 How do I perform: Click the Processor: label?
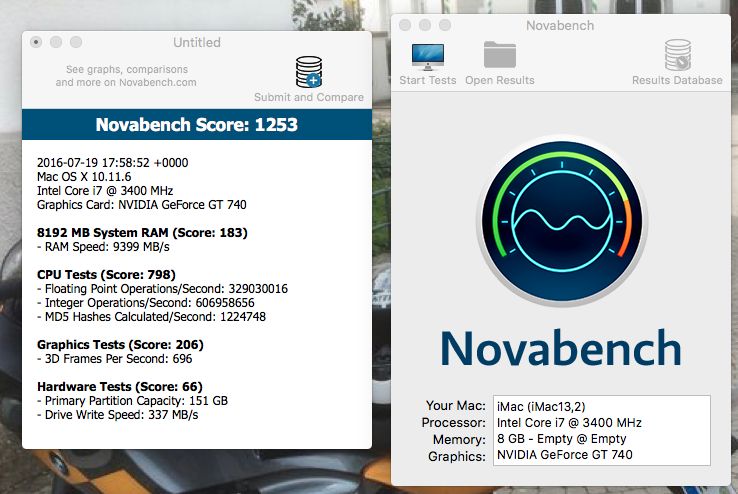coord(454,422)
